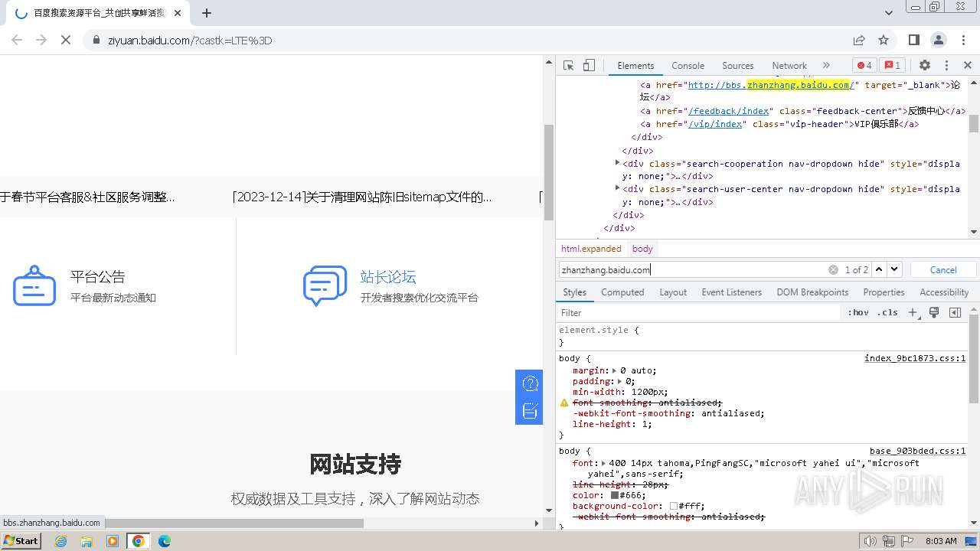Click the red errors count badge
This screenshot has height=551, width=980.
click(x=864, y=66)
